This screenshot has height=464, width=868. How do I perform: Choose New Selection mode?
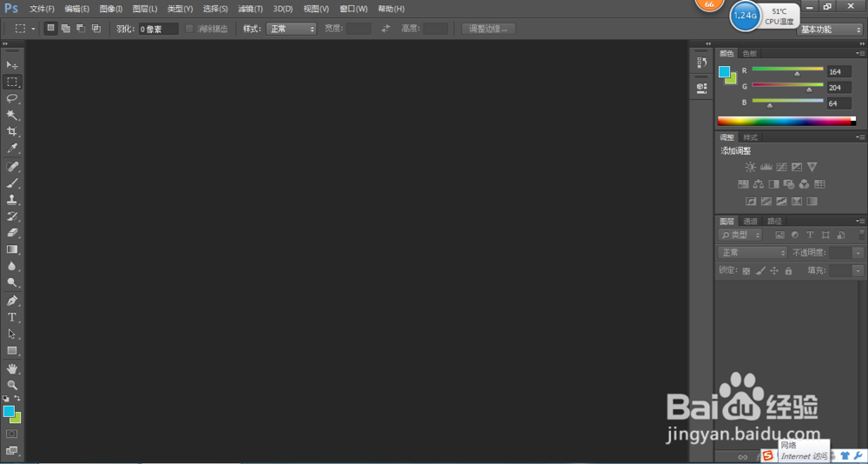(x=51, y=29)
